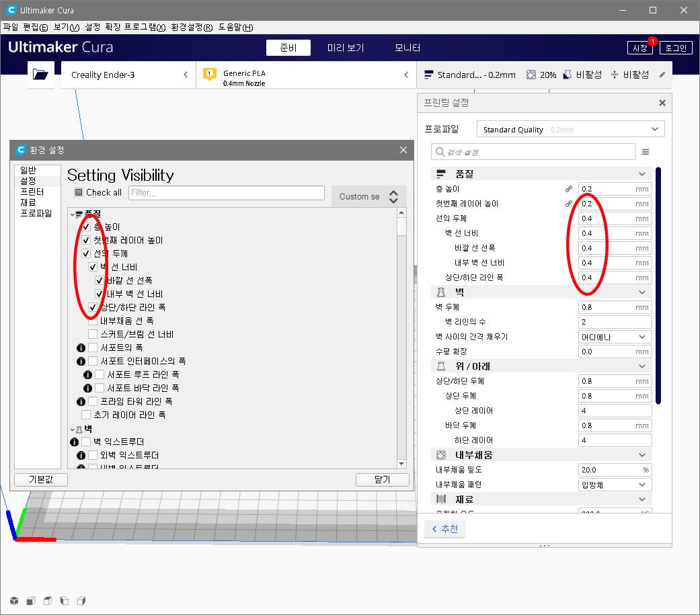
Task: Click info icon beside 서포트 루프 라인 폭
Action: [x=87, y=374]
